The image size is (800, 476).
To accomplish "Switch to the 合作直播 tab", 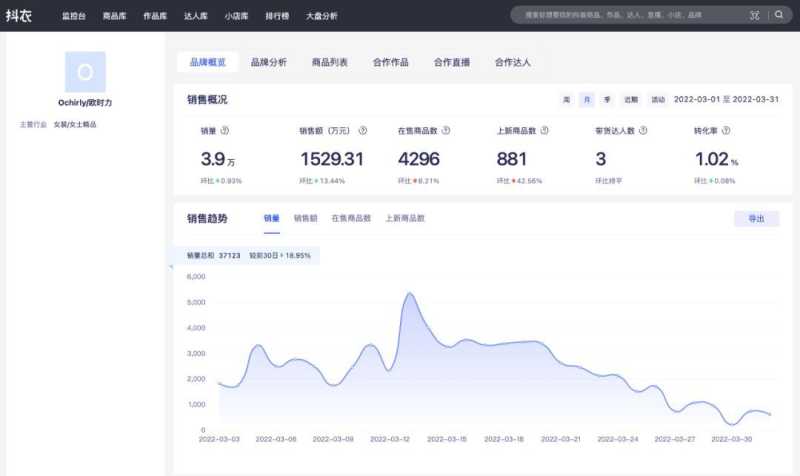I will [452, 62].
